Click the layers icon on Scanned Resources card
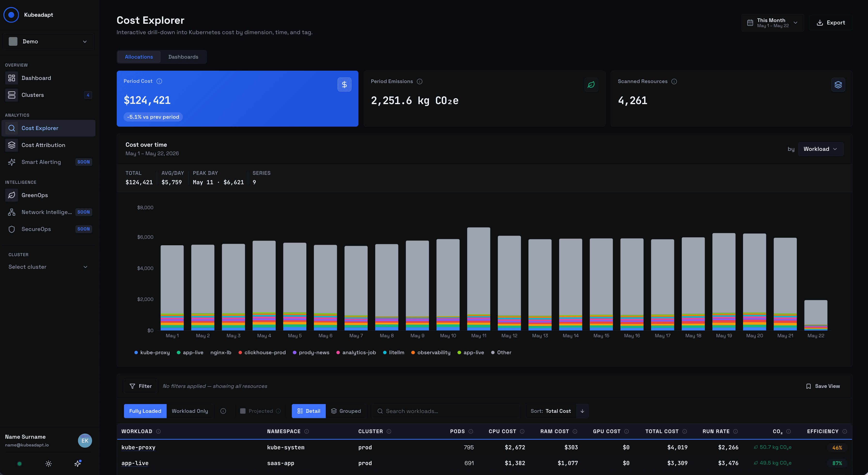 [838, 85]
